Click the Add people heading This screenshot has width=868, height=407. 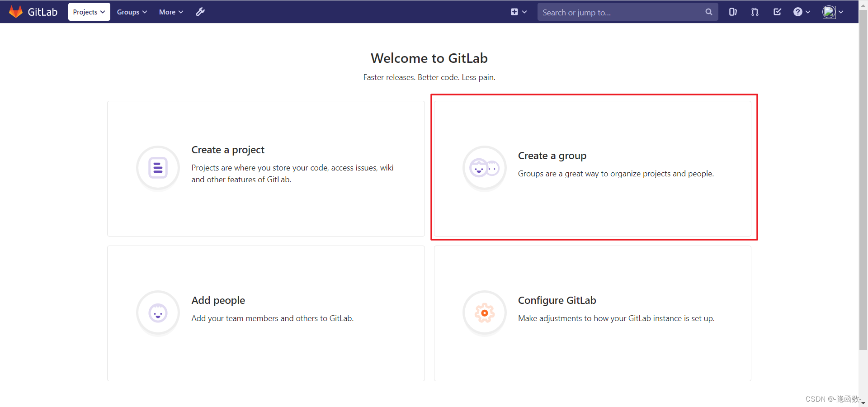(218, 300)
